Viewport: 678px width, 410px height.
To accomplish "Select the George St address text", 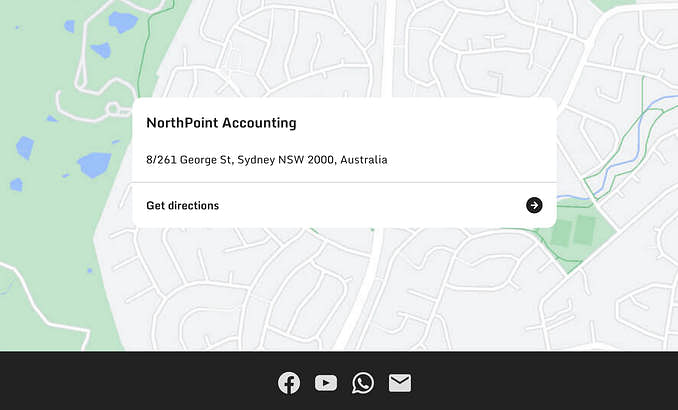I will pos(266,160).
